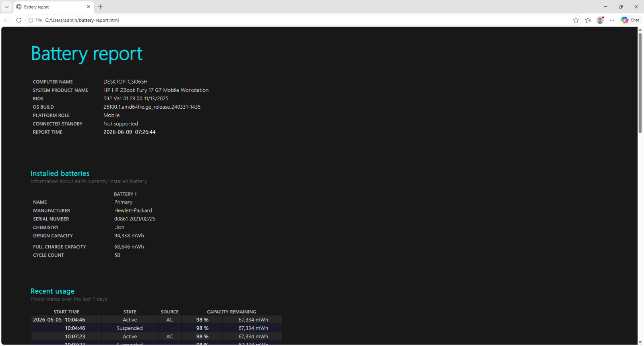Viewport: 644px width, 346px height.
Task: Open the tab search chevron
Action: point(6,7)
